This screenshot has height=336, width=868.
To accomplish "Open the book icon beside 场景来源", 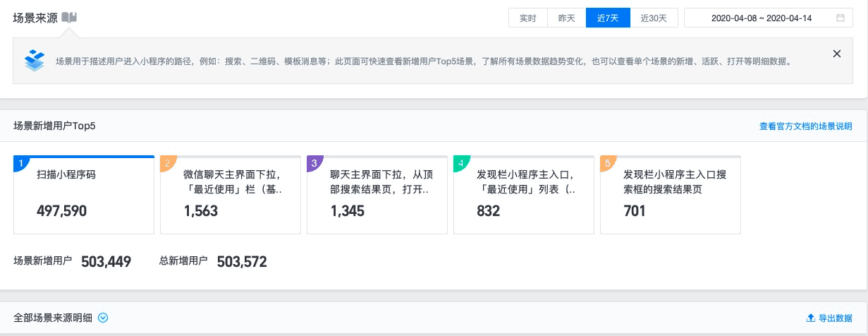I will (68, 18).
